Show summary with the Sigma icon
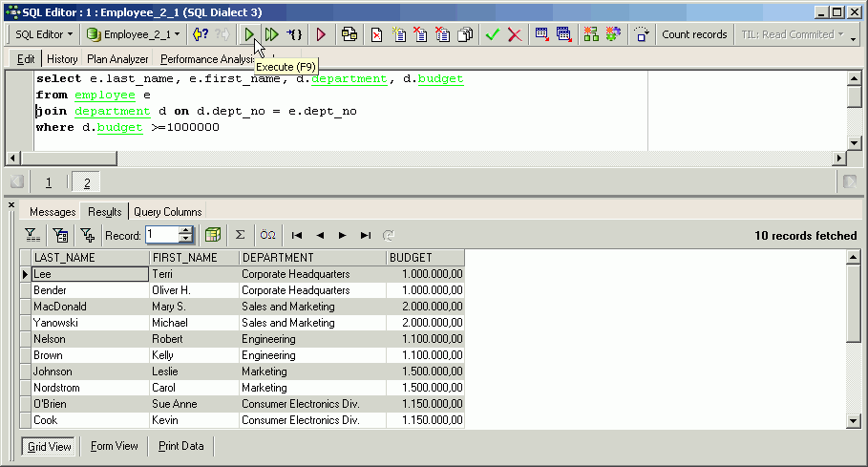 pos(241,235)
